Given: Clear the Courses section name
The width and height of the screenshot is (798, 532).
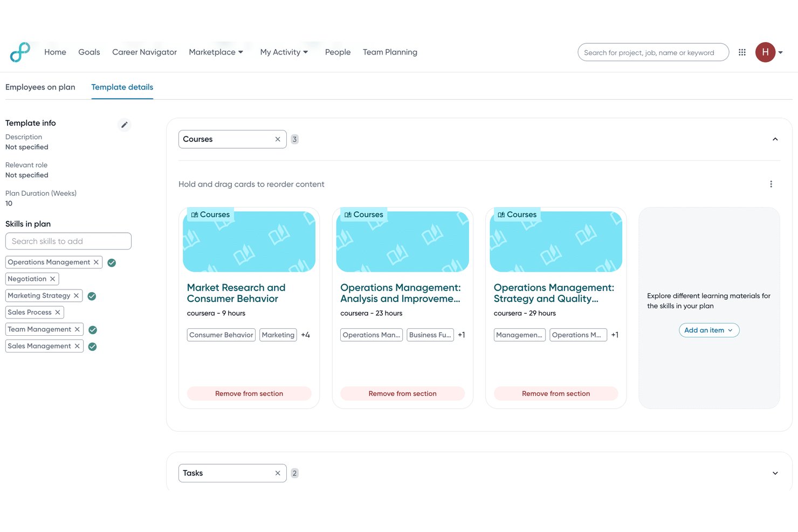Looking at the screenshot, I should click(278, 139).
